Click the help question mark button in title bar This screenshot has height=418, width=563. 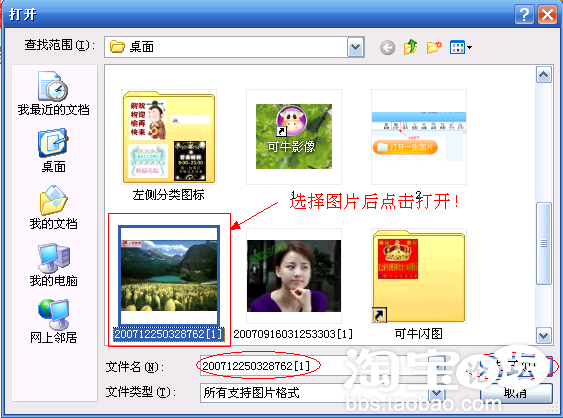524,15
